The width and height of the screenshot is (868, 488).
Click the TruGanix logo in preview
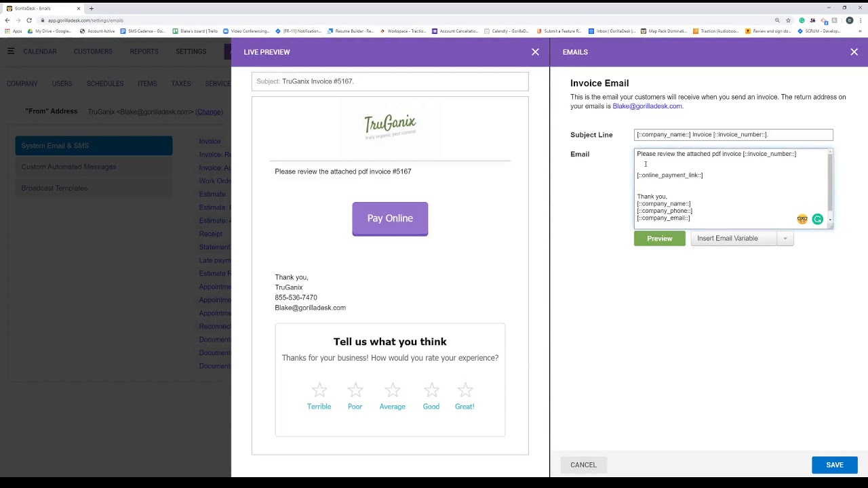coord(390,126)
